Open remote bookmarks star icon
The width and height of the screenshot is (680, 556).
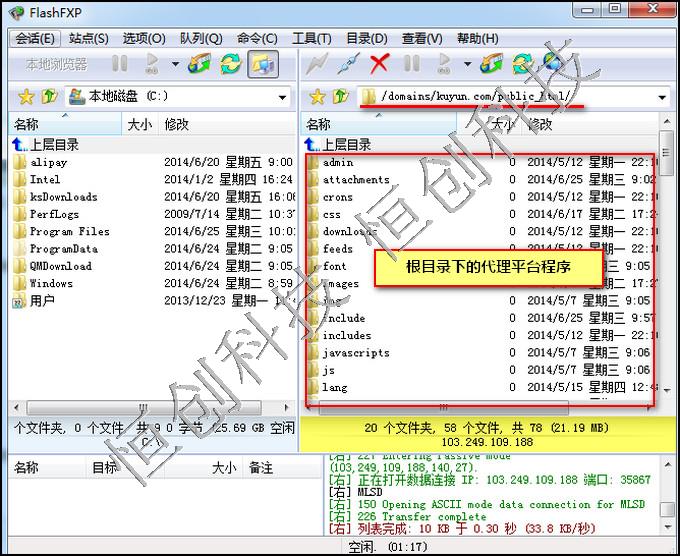point(317,97)
